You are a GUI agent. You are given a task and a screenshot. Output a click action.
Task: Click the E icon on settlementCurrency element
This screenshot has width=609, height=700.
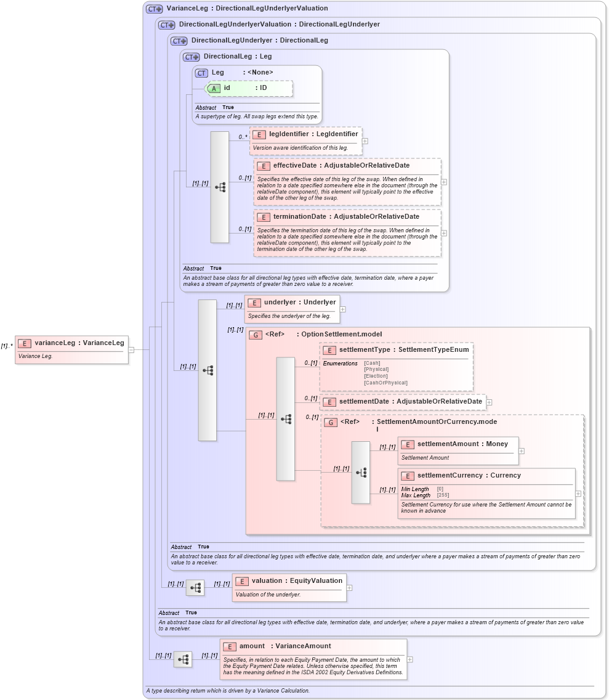[x=406, y=475]
